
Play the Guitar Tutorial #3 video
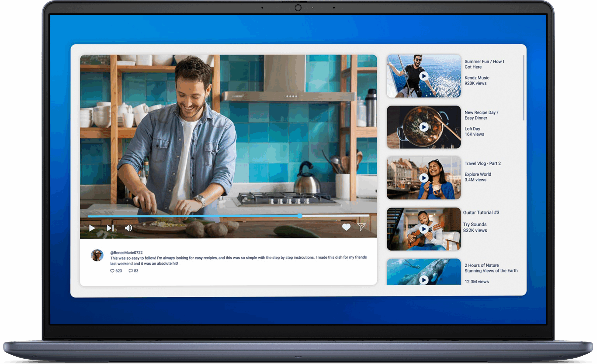tap(423, 229)
